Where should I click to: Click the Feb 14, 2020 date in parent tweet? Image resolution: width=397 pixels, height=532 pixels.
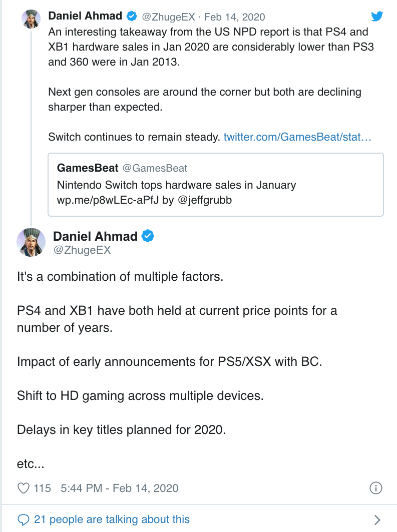[234, 17]
